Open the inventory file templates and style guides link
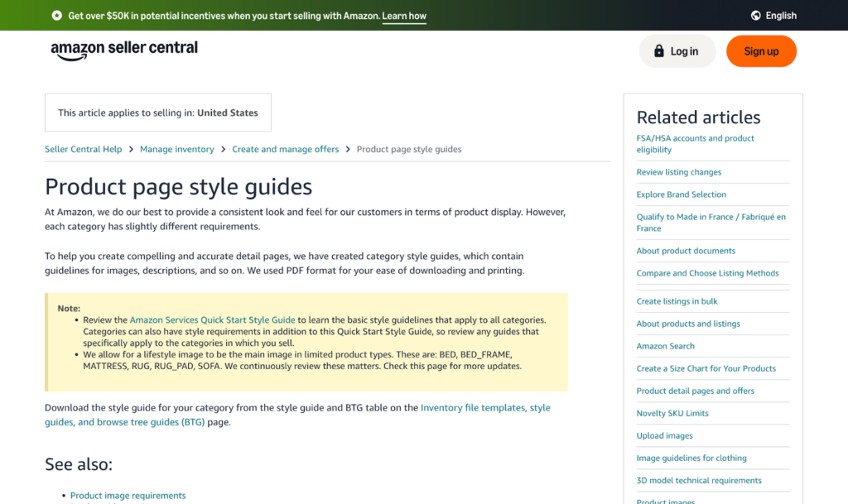Screen dimensions: 848x504 coord(484,408)
